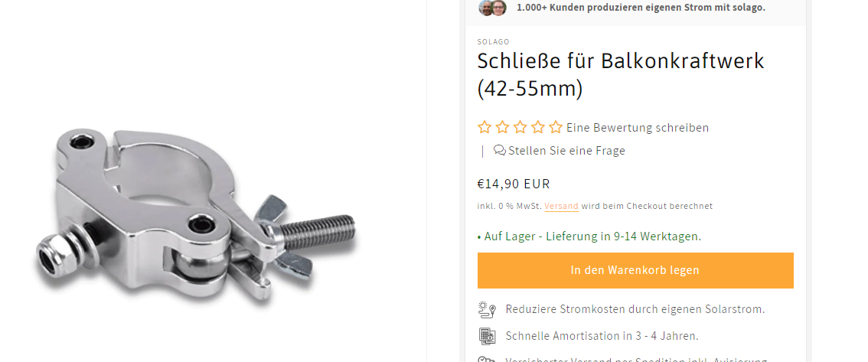Open 'Eine Bewertung schreiben' review link
Image resolution: width=868 pixels, height=362 pixels.
point(637,128)
